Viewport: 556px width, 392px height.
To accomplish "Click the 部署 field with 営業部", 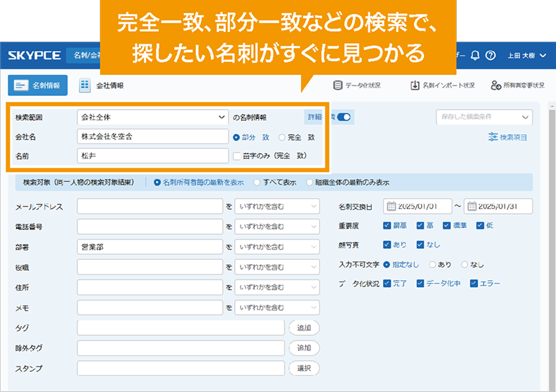I will pyautogui.click(x=149, y=247).
